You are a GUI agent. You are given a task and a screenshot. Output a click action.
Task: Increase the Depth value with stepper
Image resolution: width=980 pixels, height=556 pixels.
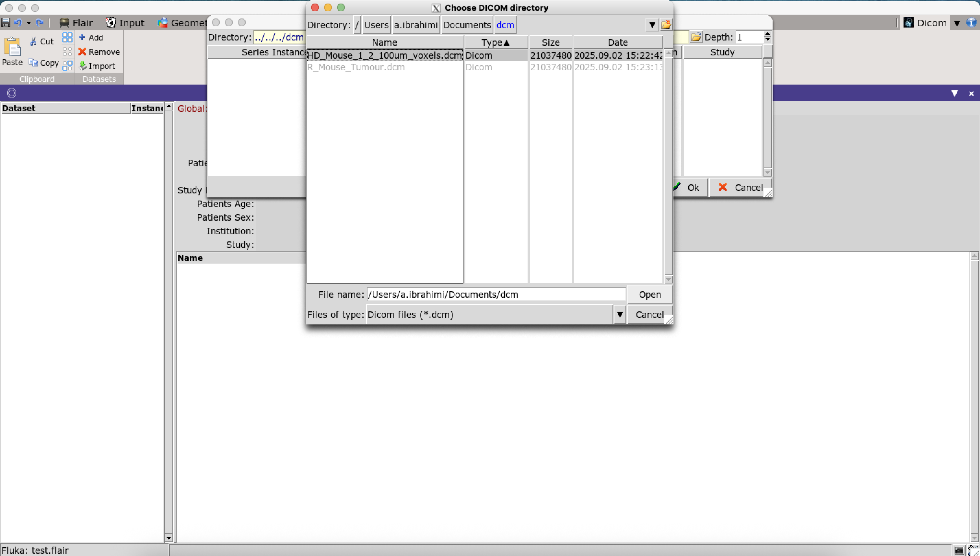coord(768,34)
